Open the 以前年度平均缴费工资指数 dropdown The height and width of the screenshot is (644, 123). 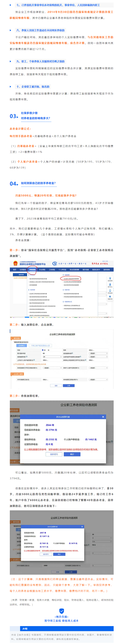coord(98,357)
